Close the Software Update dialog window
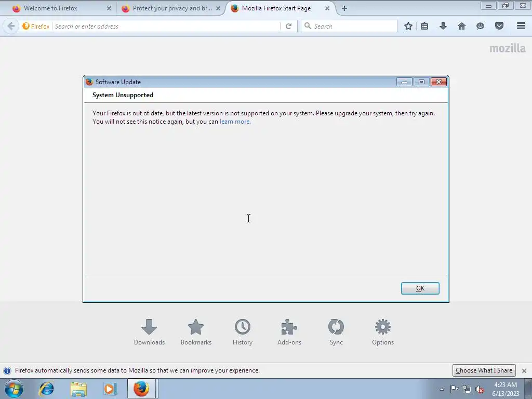This screenshot has width=532, height=399. tap(438, 82)
